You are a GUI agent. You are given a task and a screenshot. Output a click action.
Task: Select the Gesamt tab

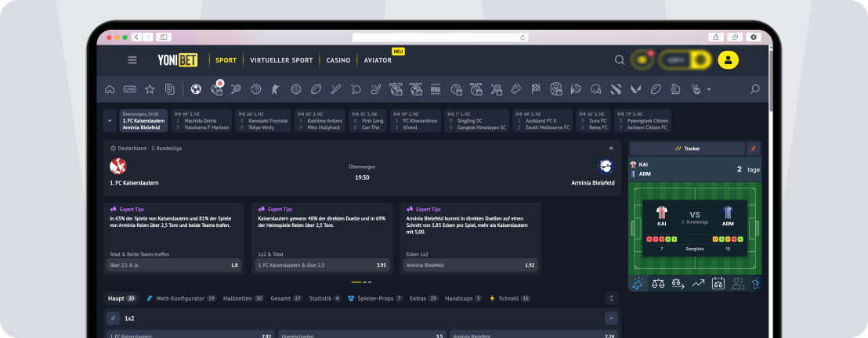click(x=287, y=298)
